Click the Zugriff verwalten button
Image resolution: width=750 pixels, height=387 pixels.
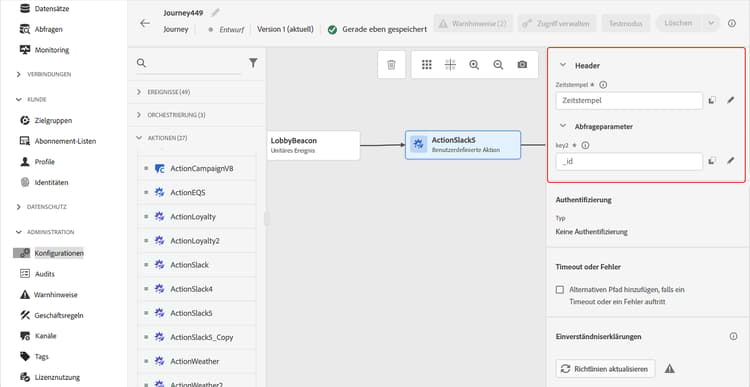pos(557,23)
